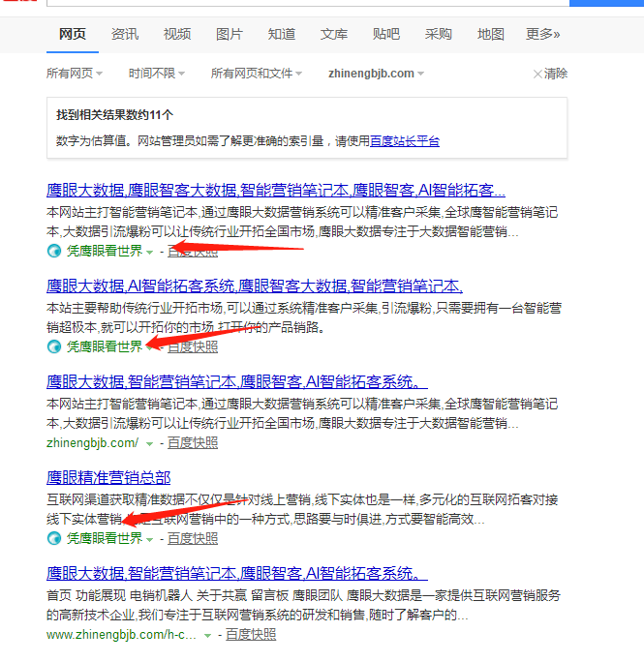This screenshot has height=662, width=644.
Task: Open the 视频 tab
Action: [177, 34]
